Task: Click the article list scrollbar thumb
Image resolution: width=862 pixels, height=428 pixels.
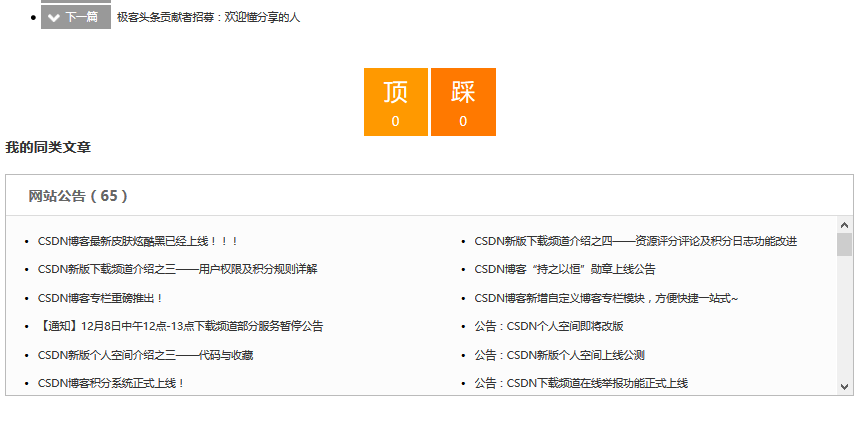Action: pos(844,244)
